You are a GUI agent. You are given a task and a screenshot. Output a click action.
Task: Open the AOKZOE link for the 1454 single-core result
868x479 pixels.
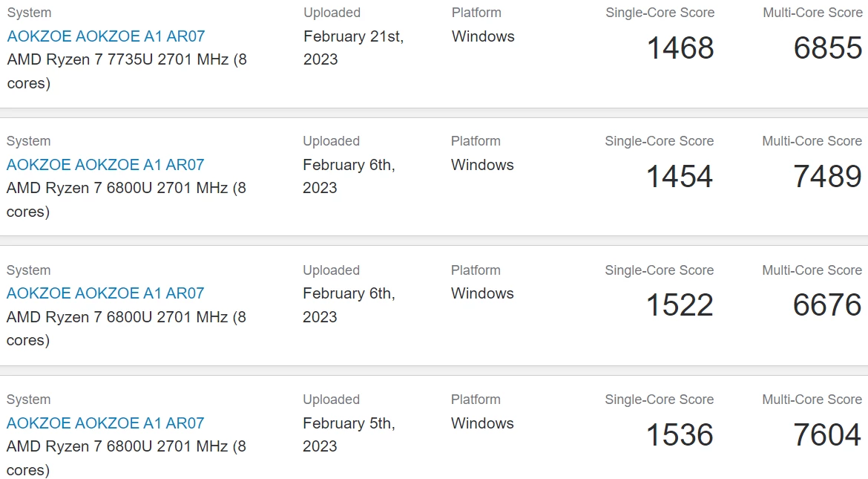tap(105, 165)
